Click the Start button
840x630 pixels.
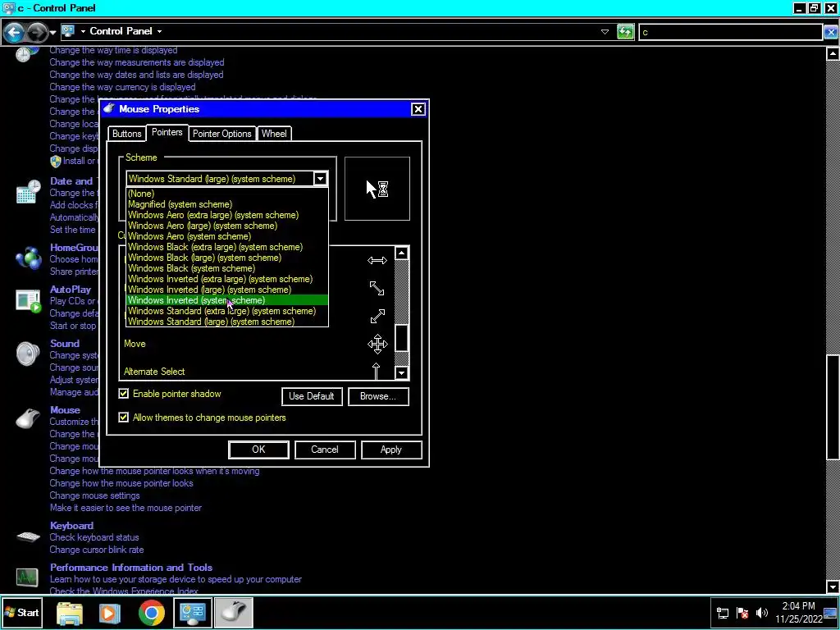click(22, 612)
